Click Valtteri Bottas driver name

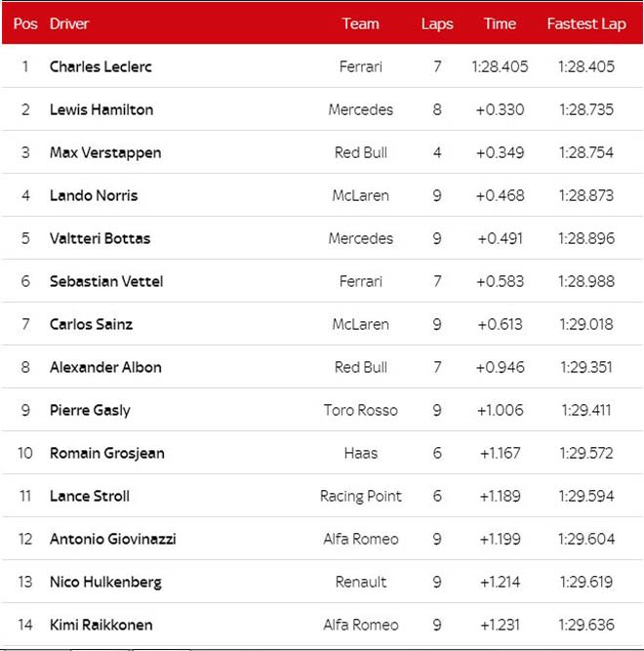point(100,239)
